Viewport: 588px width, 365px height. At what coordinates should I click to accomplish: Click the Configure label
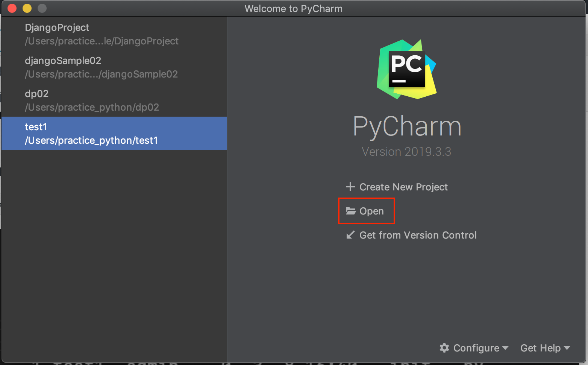[476, 348]
